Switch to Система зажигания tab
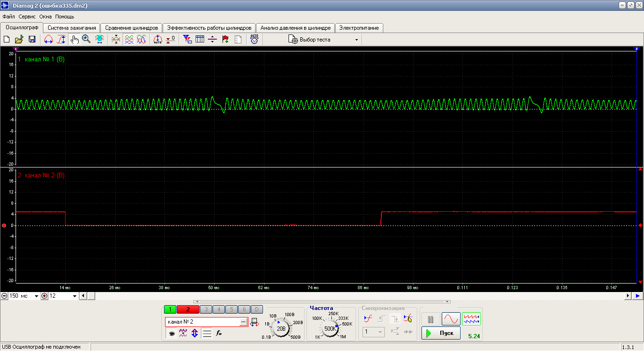Image resolution: width=644 pixels, height=351 pixels. 72,28
